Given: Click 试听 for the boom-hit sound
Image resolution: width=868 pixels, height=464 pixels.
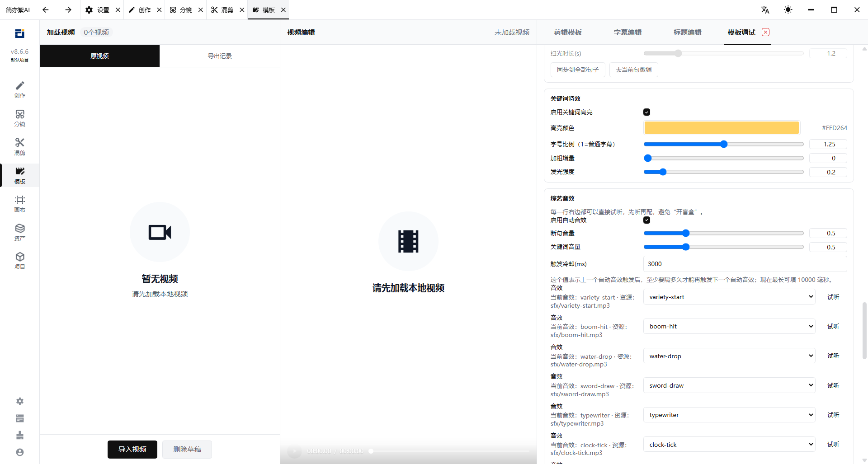Looking at the screenshot, I should [x=833, y=326].
